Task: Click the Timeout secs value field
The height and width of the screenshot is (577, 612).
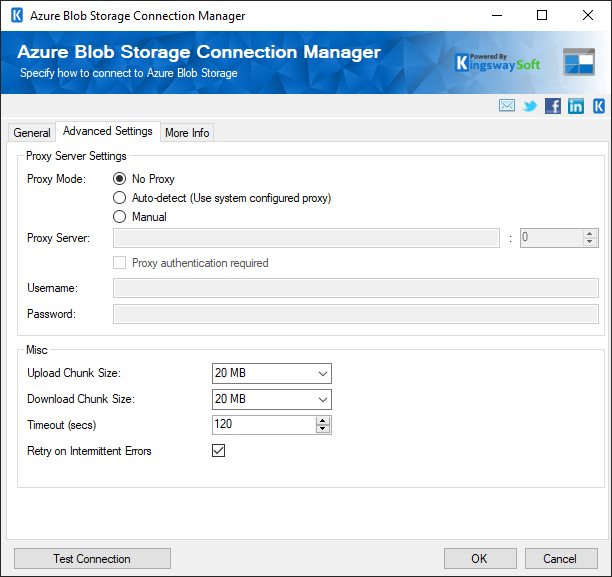Action: coord(264,425)
